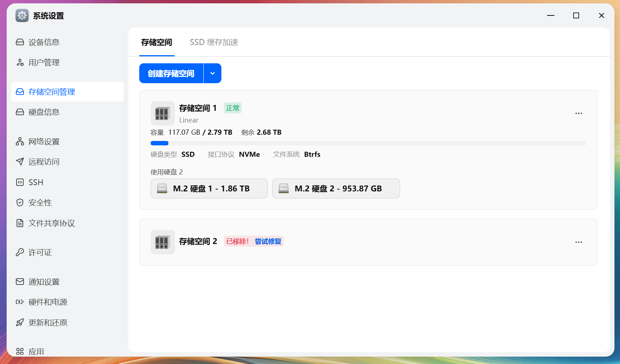This screenshot has height=364, width=620.
Task: Click the update and restore rocket icon
Action: 20,323
